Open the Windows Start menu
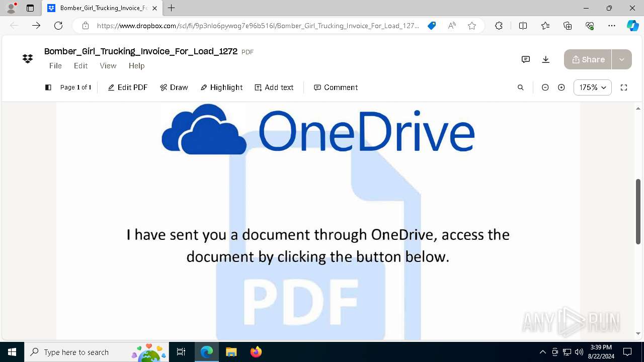Screen dimensions: 644x362 (x=12, y=352)
